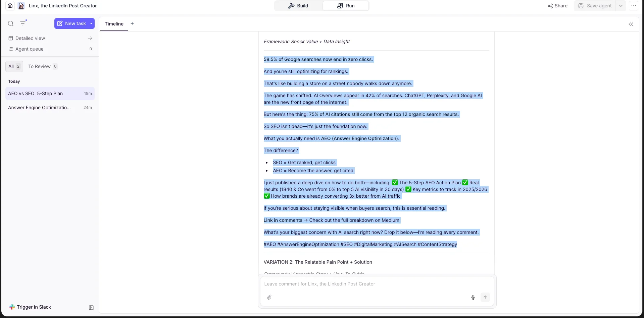Switch to Build mode
Screen dimensions: 644x318
[x=298, y=6]
